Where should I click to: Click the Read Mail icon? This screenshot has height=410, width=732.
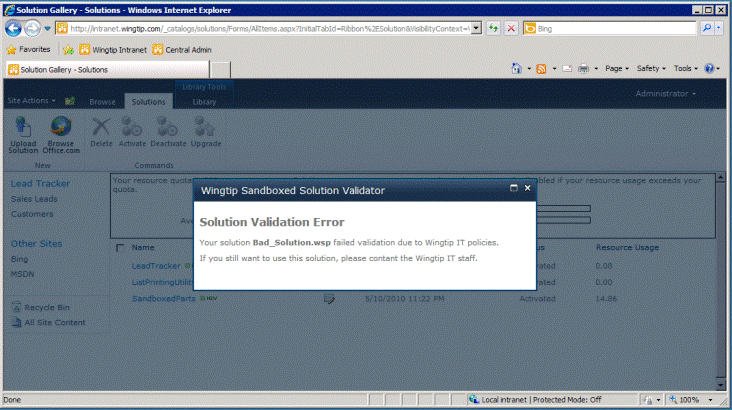pyautogui.click(x=567, y=69)
